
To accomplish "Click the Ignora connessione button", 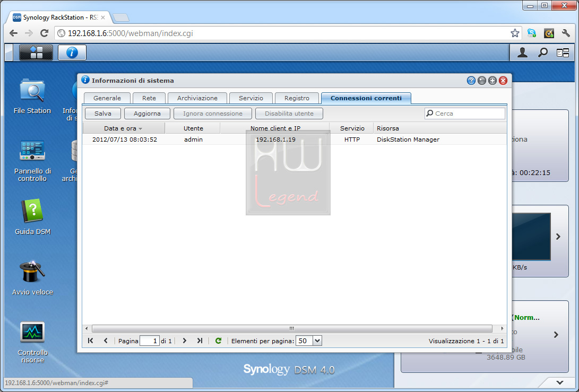I will coord(213,114).
